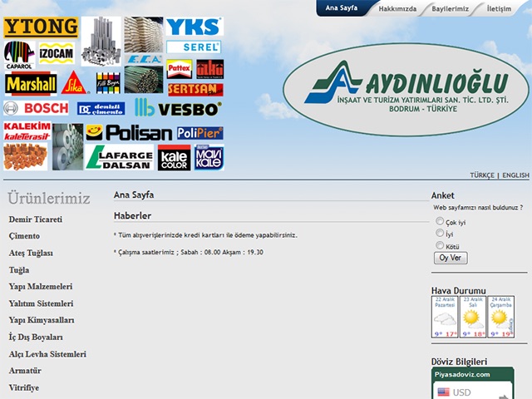532x399 pixels.
Task: Click the 22 Aralık Pazartesi weather tile
Action: [445, 317]
